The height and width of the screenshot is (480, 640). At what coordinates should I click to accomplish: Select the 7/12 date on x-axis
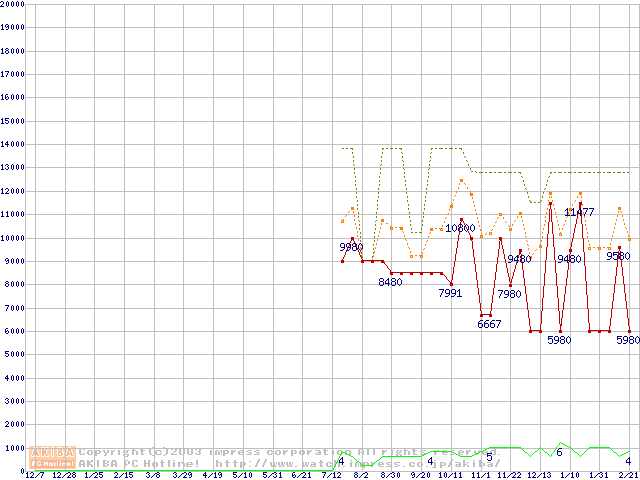click(x=331, y=475)
